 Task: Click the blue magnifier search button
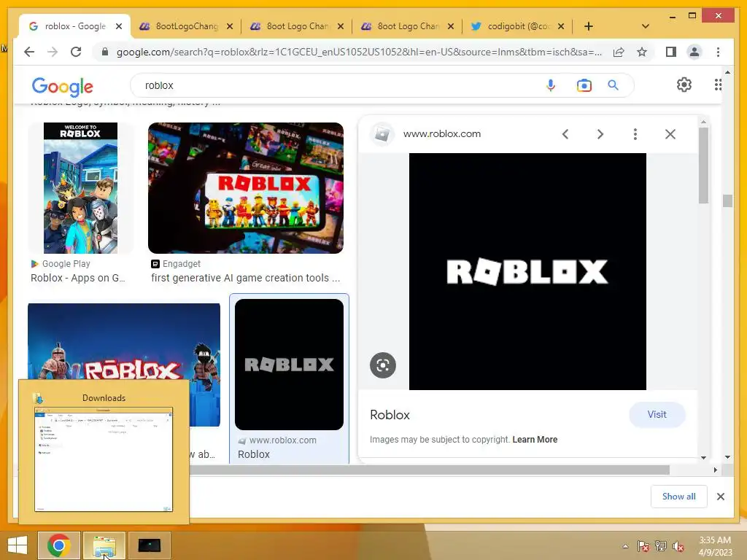click(613, 85)
